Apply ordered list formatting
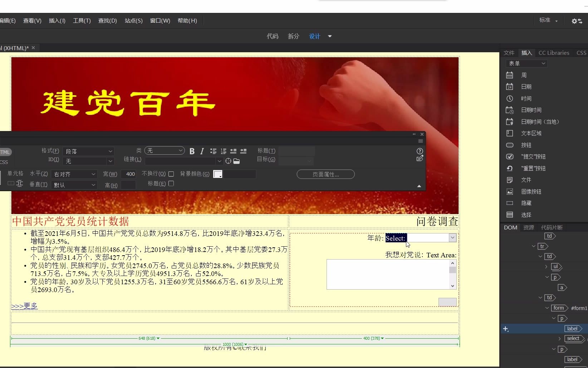588x368 pixels. [x=224, y=151]
